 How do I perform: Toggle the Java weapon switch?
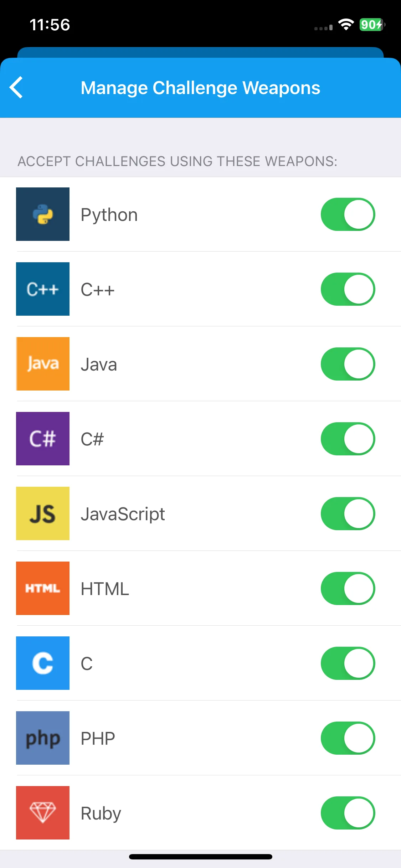tap(348, 364)
